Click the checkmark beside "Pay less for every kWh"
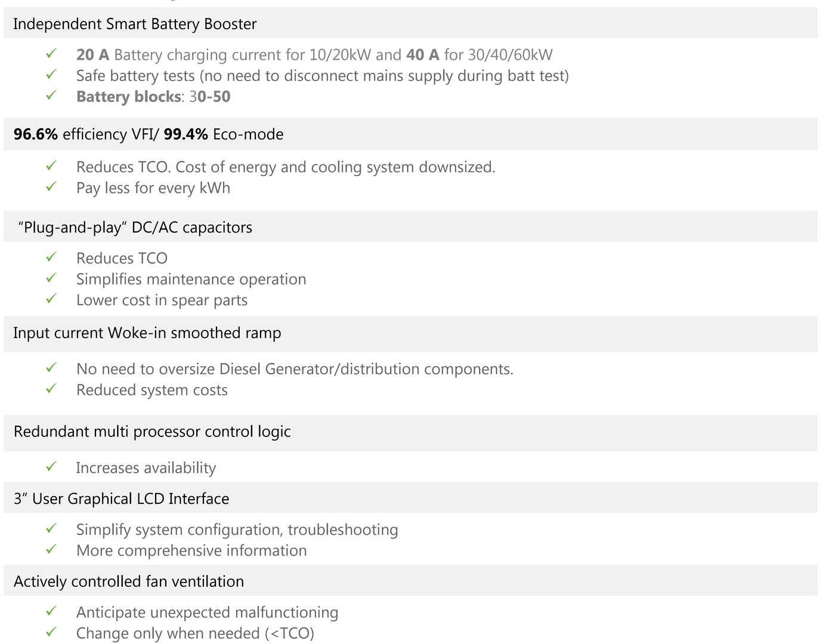The height and width of the screenshot is (644, 826). click(51, 187)
